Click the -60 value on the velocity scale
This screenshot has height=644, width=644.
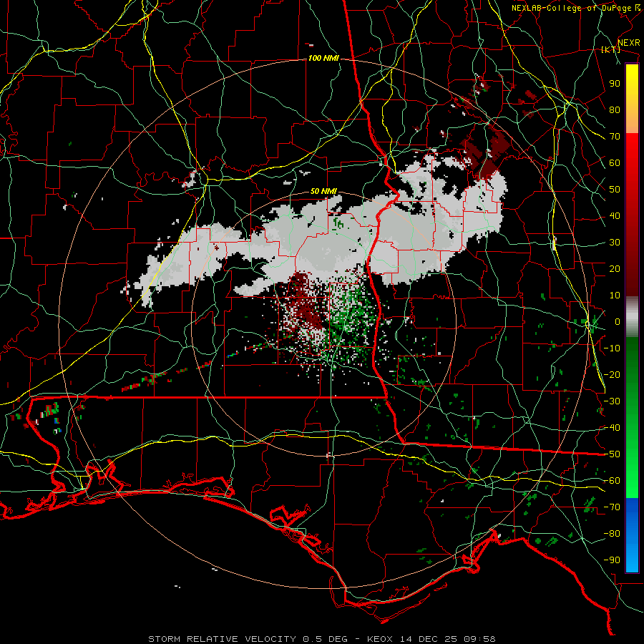tap(612, 481)
